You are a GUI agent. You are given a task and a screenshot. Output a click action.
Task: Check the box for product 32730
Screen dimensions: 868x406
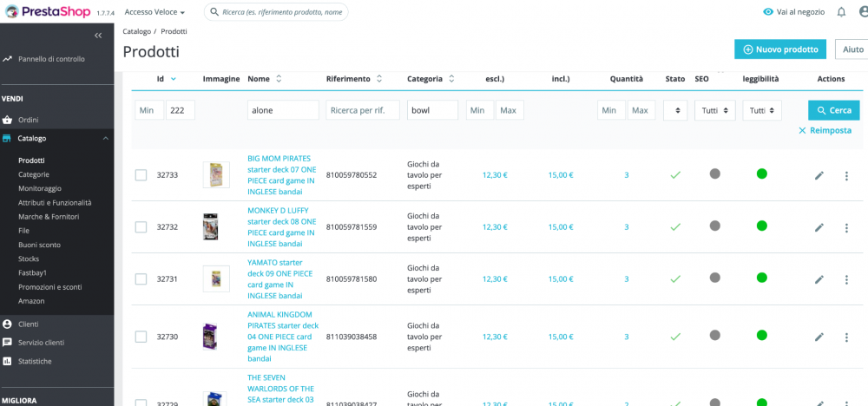point(141,337)
